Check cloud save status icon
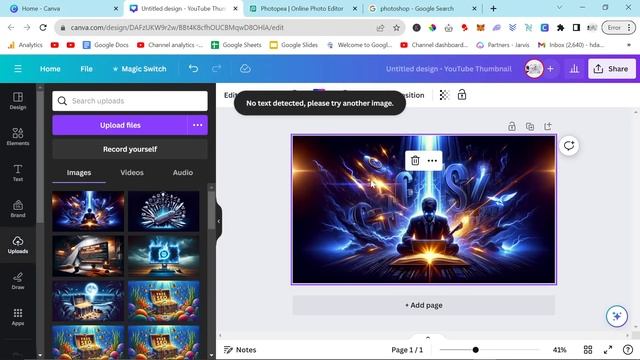640x360 pixels. point(245,69)
